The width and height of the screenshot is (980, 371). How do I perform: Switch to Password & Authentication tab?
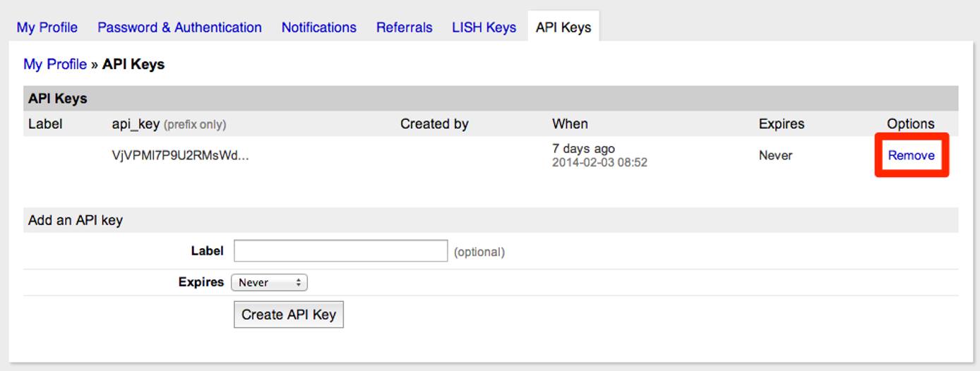(x=179, y=28)
